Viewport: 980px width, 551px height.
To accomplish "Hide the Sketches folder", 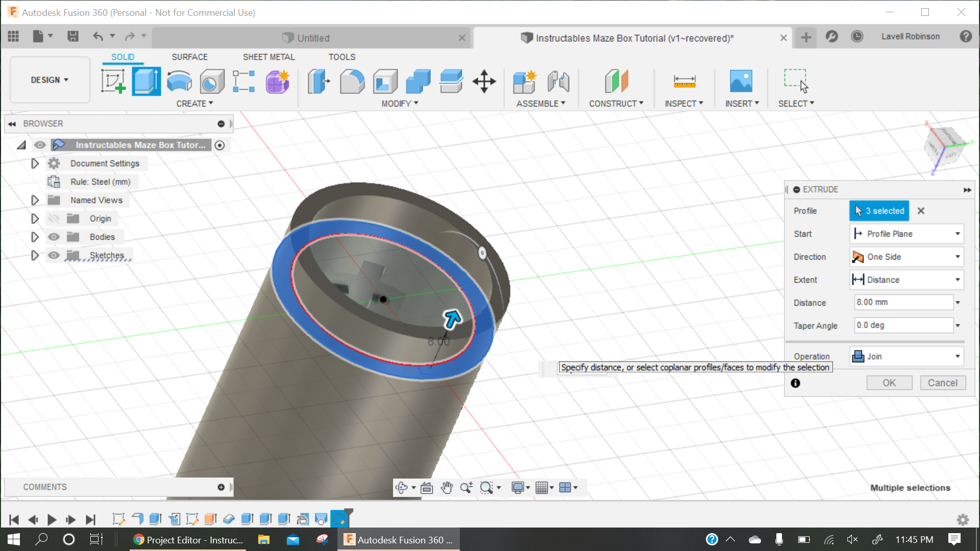I will 54,255.
